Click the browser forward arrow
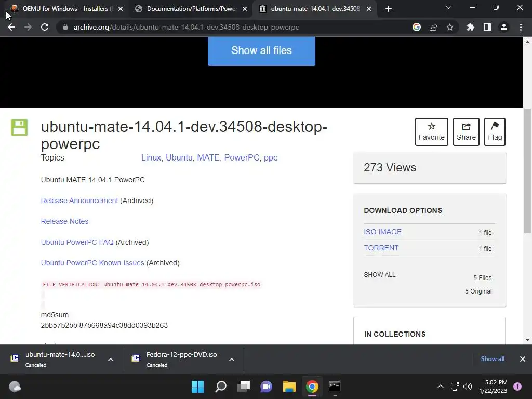The image size is (532, 399). [x=28, y=27]
